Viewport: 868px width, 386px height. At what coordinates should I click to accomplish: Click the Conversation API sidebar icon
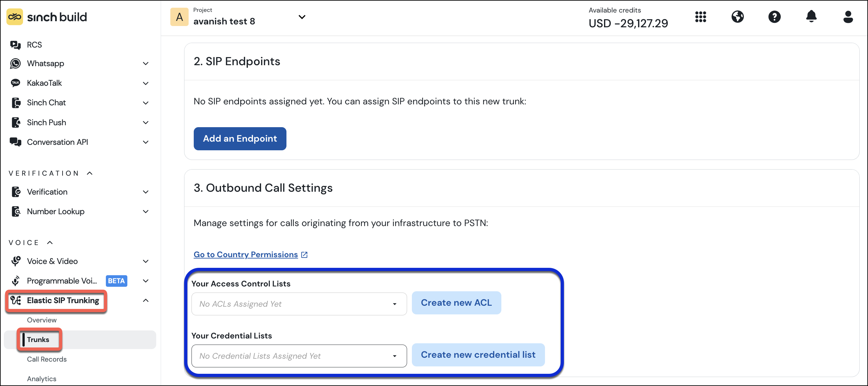coord(15,142)
